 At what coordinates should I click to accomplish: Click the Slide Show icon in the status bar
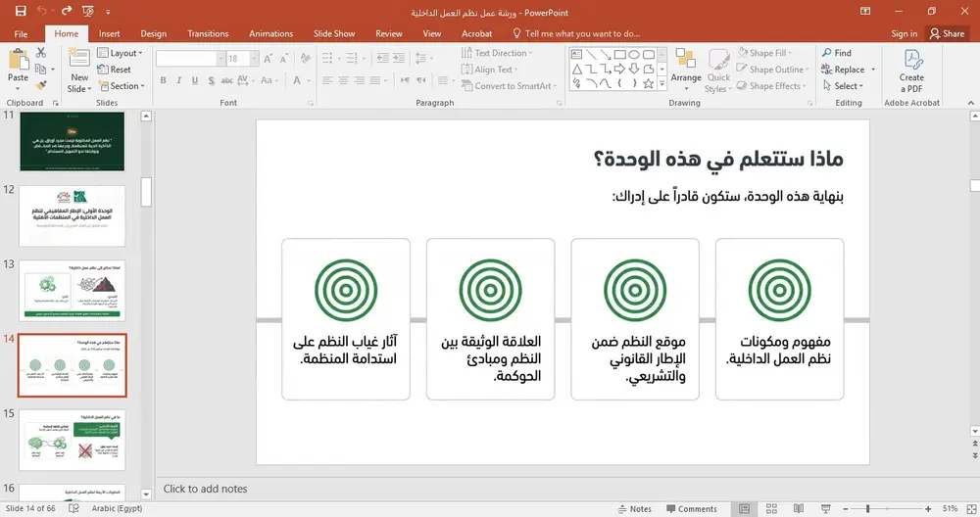point(825,509)
